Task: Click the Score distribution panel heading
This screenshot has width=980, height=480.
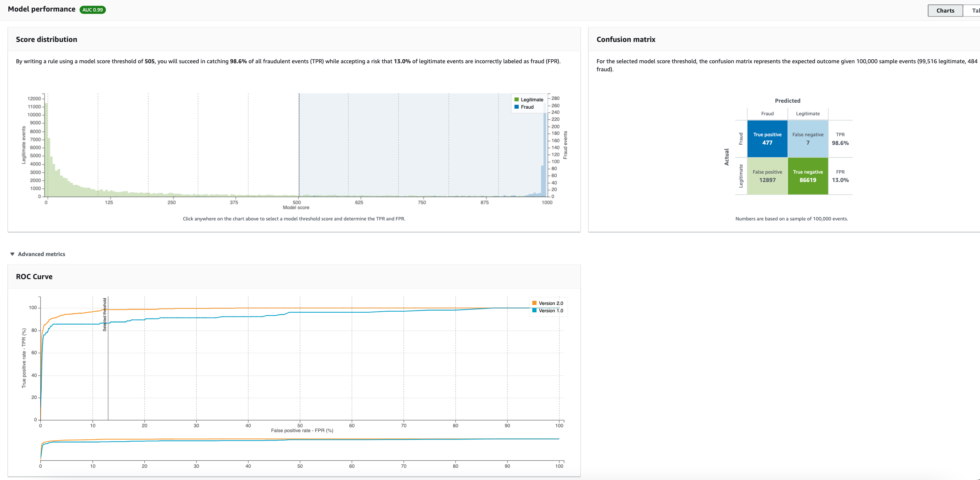Action: tap(47, 39)
